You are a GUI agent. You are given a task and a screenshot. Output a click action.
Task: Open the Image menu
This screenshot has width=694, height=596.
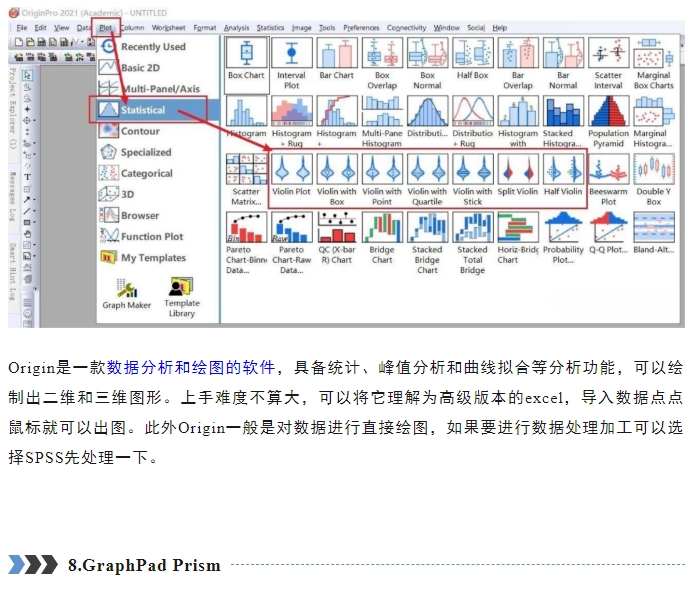(x=301, y=27)
